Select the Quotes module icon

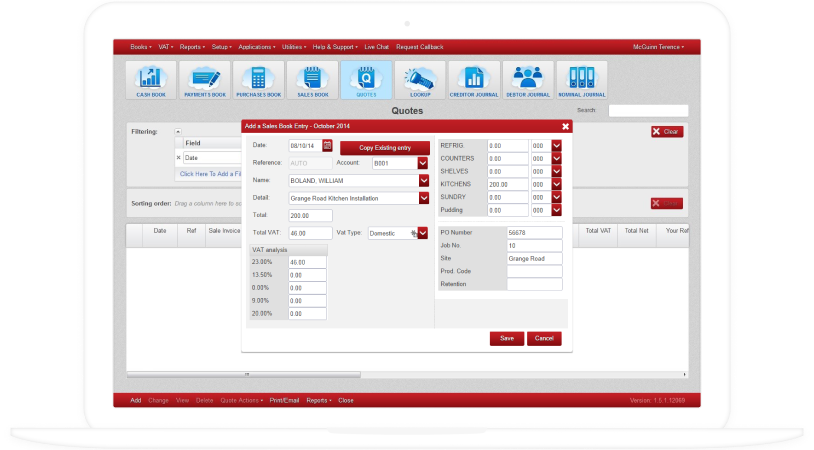point(367,80)
